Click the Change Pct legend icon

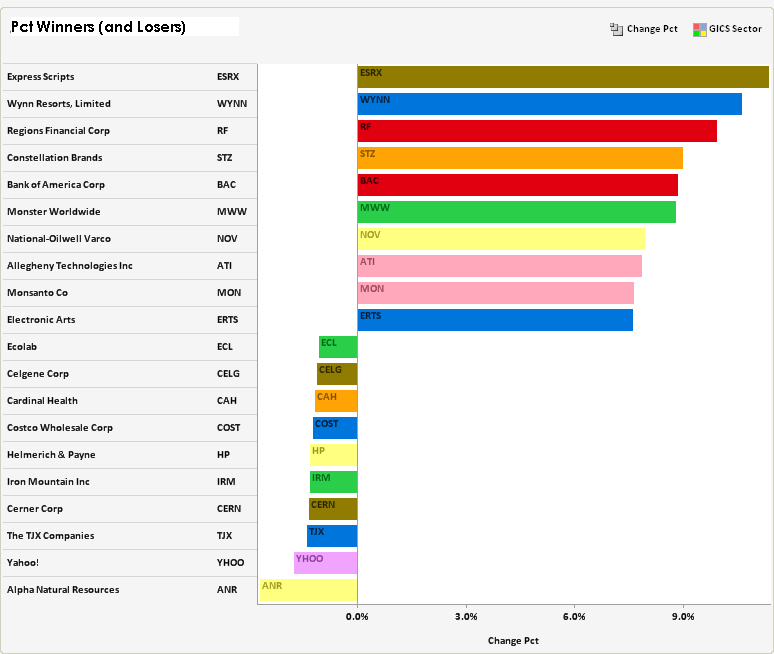pyautogui.click(x=616, y=30)
